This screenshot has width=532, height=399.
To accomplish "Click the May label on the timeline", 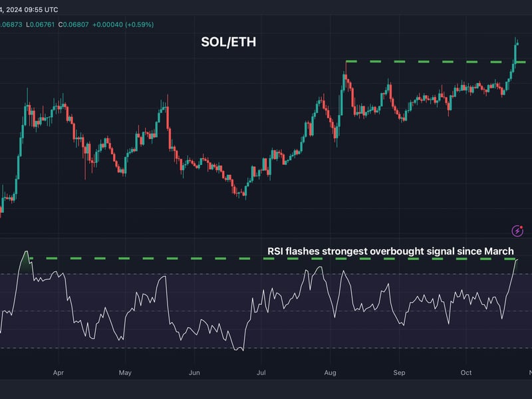I will (x=125, y=373).
